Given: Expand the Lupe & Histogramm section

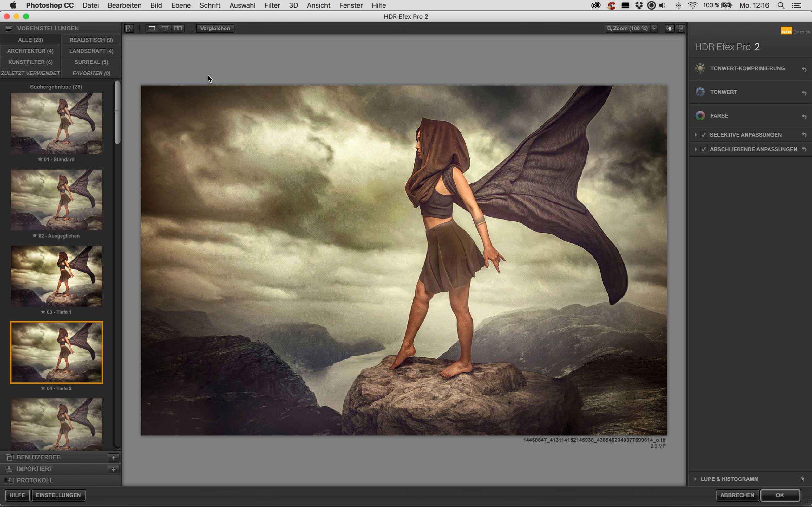Looking at the screenshot, I should click(695, 479).
